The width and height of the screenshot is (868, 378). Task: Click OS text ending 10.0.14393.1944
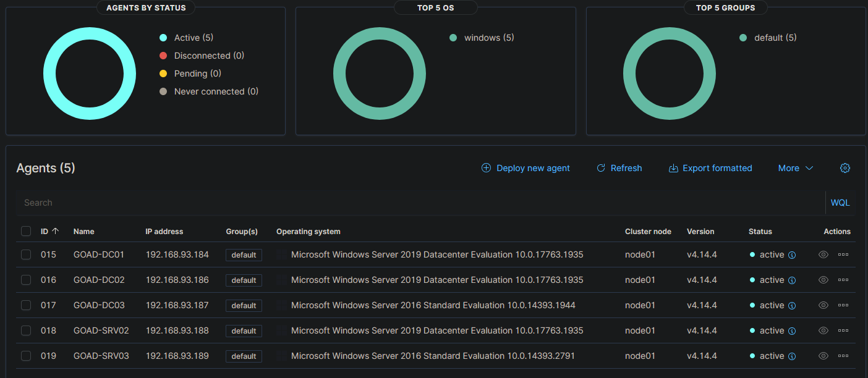433,305
